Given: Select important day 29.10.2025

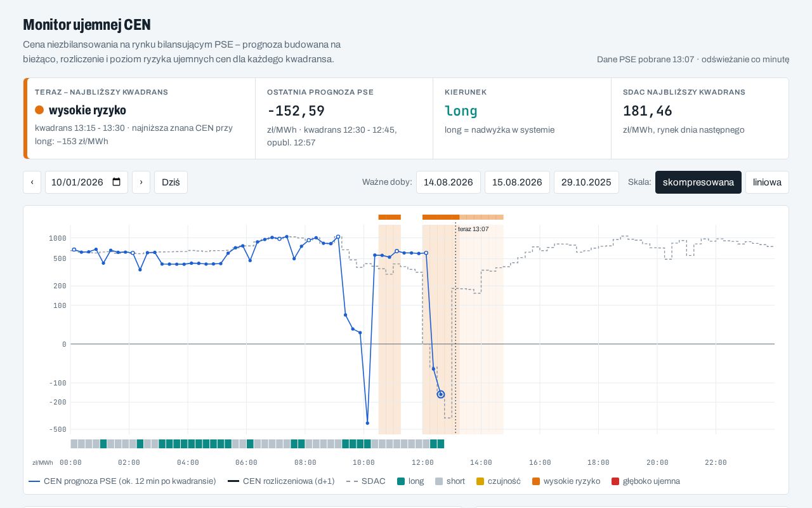Looking at the screenshot, I should click(x=586, y=182).
